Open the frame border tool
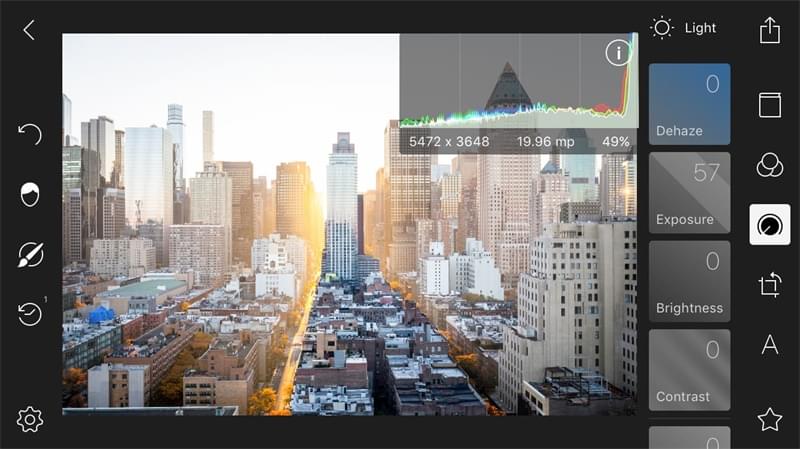 (769, 105)
